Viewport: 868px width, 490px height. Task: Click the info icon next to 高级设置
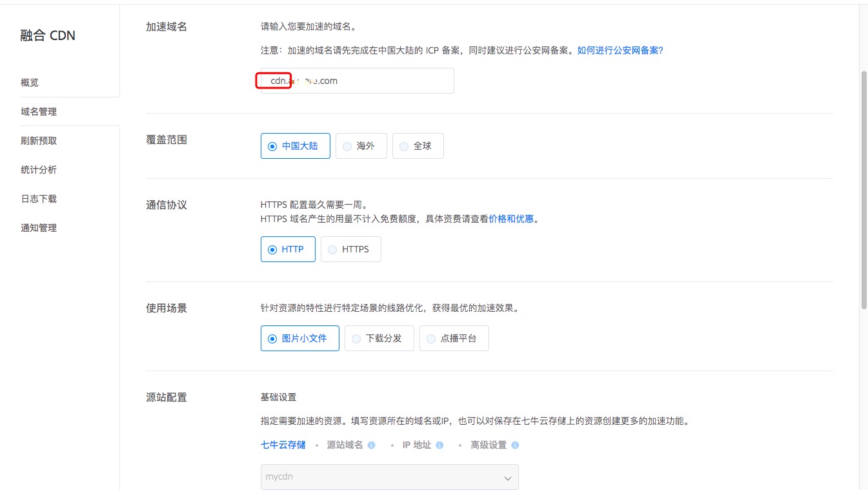515,445
